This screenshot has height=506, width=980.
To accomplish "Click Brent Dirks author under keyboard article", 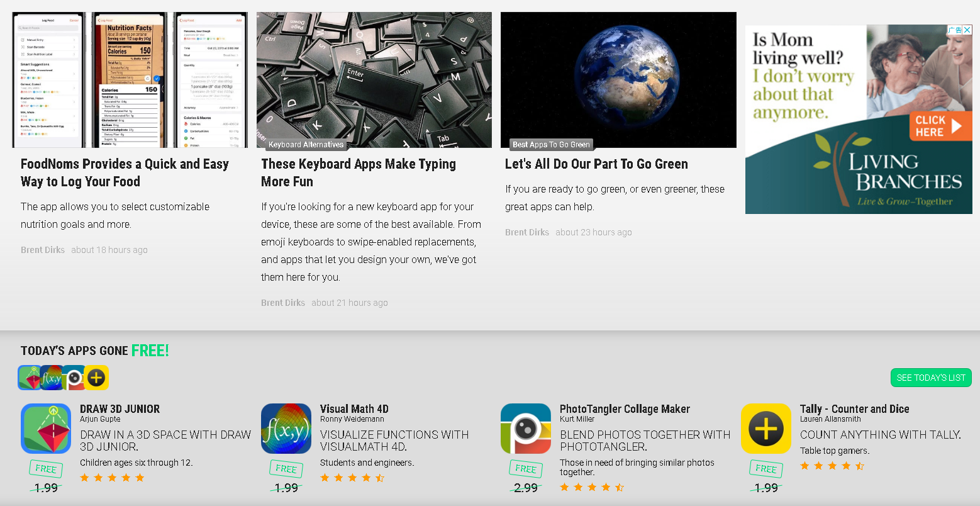I will 283,303.
